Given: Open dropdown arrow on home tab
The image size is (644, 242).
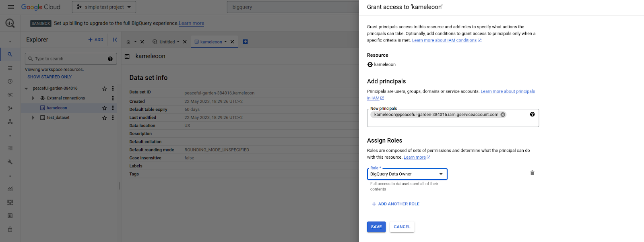Looking at the screenshot, I should 136,41.
